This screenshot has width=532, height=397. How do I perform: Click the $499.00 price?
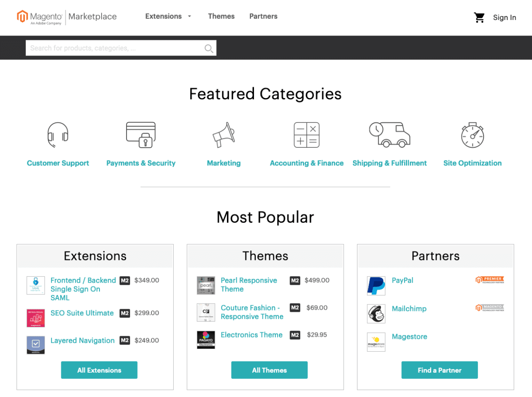coord(317,280)
